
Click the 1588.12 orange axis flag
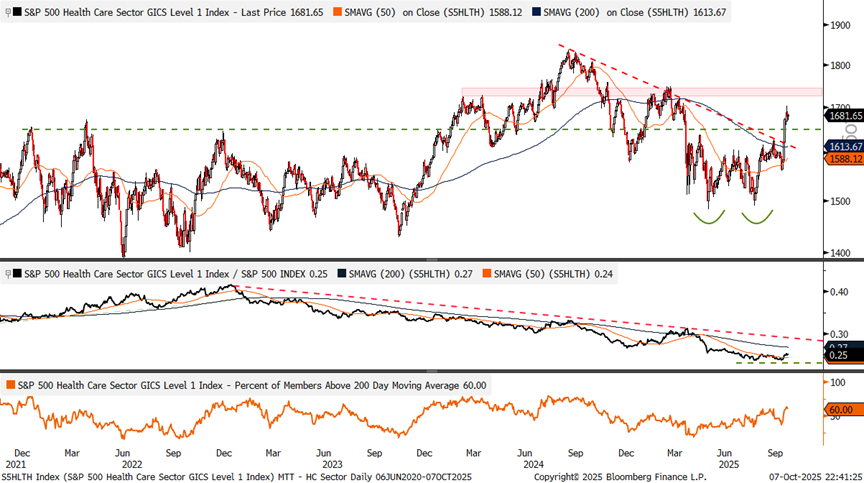844,159
